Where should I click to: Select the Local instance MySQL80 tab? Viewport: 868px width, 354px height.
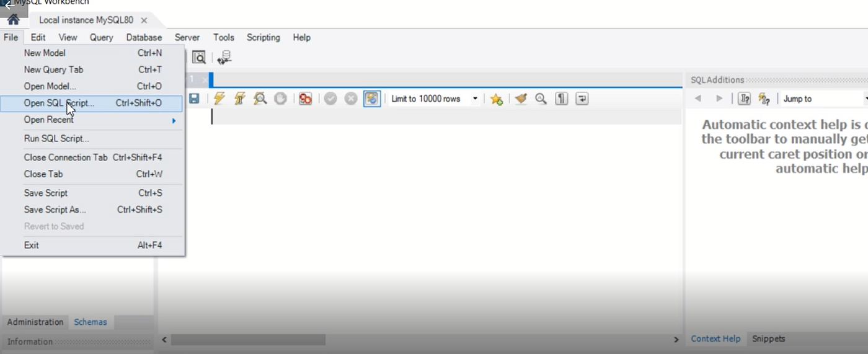[x=86, y=20]
